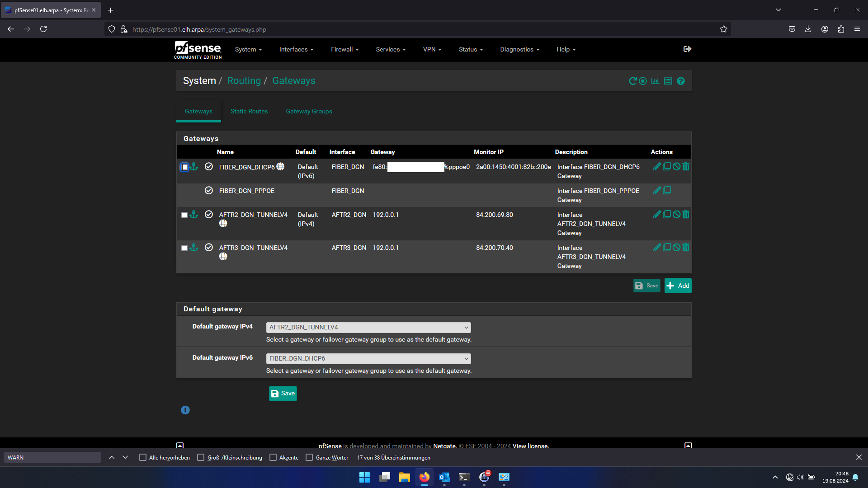Edit the FIBER_DGN_DHCP6 gateway with pencil icon
The image size is (868, 488).
pos(657,167)
